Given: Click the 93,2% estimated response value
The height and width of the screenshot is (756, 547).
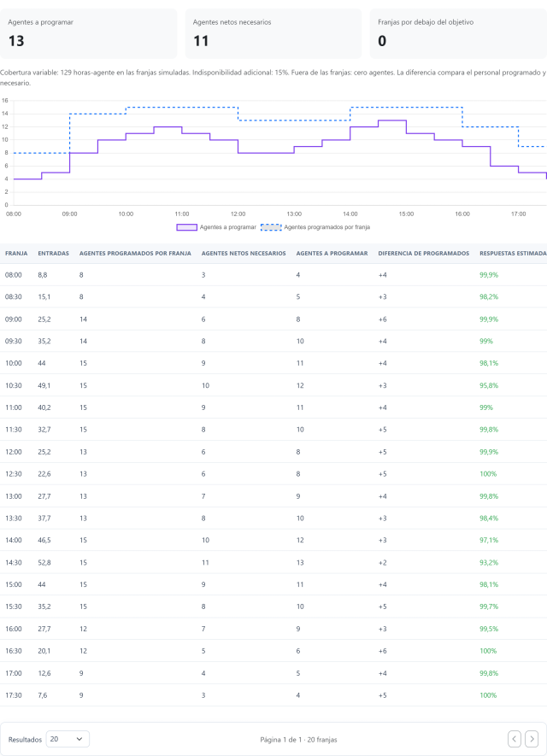Looking at the screenshot, I should [x=489, y=562].
